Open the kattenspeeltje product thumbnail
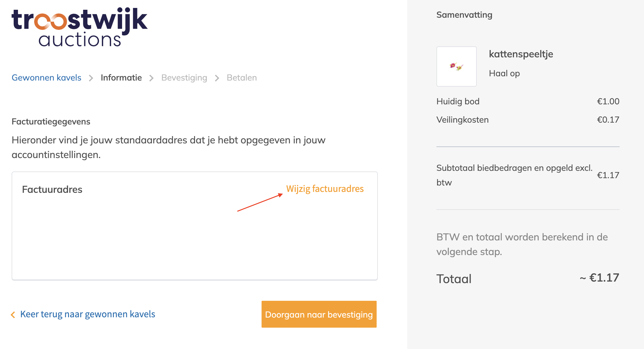 point(456,67)
